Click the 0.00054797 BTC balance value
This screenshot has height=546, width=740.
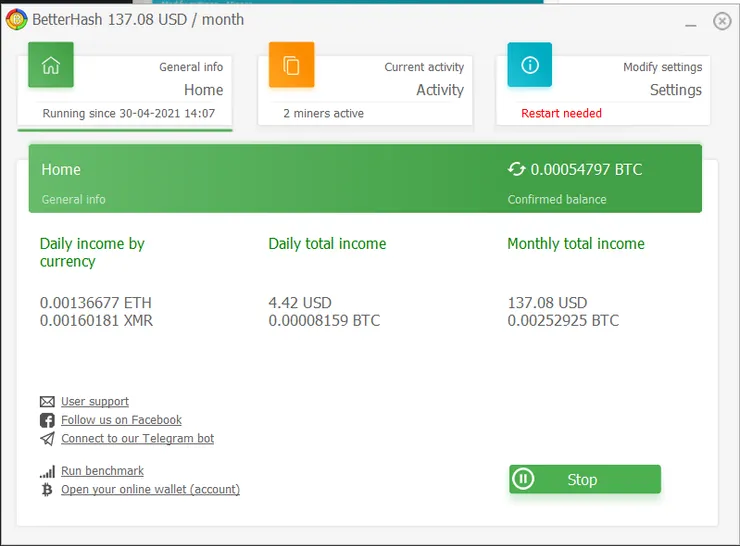point(586,169)
